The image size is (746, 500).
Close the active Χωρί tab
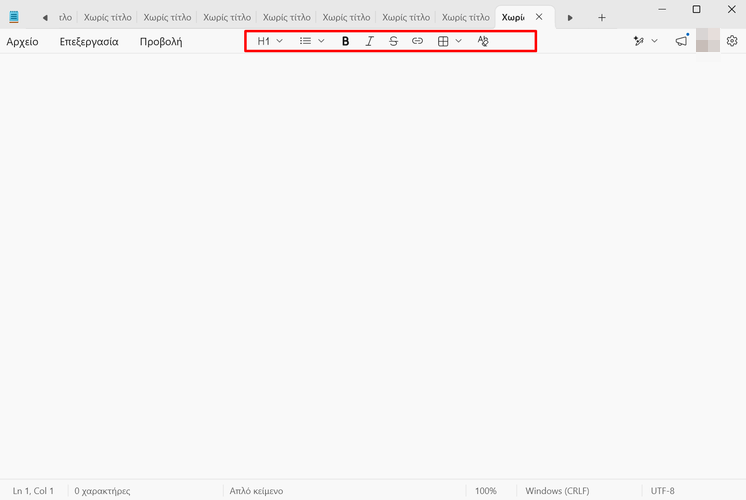pyautogui.click(x=539, y=17)
